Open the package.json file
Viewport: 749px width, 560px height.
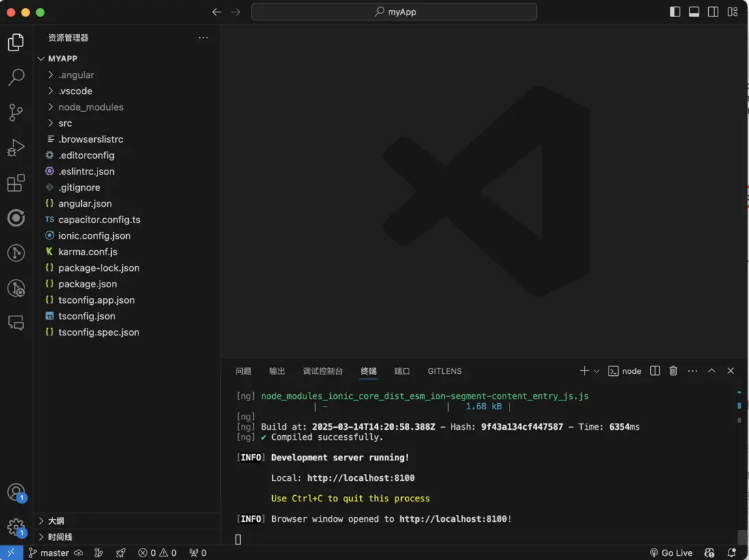(128, 284)
